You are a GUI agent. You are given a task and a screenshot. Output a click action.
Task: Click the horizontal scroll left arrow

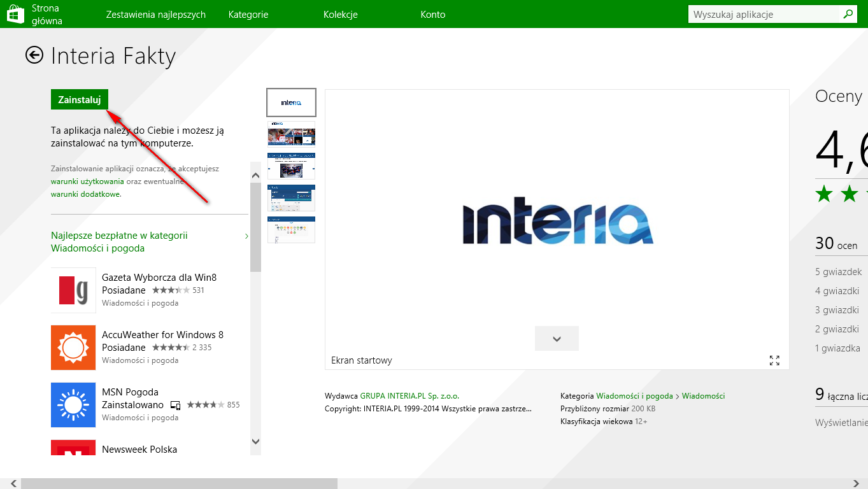pos(14,483)
